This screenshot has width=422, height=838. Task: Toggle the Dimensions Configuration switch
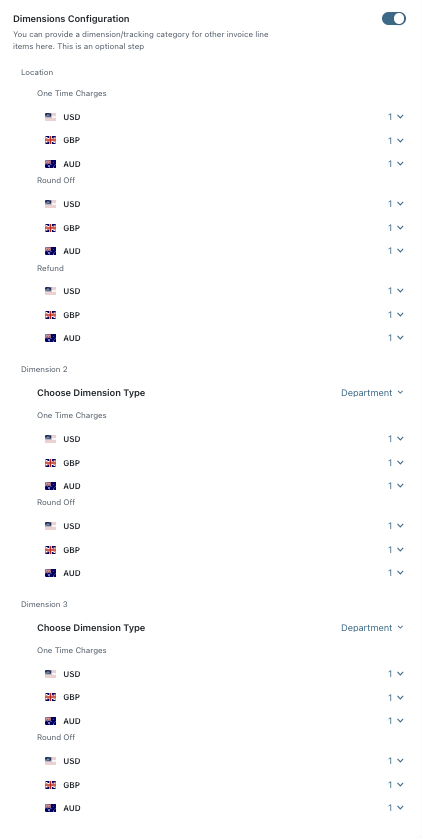[x=394, y=19]
